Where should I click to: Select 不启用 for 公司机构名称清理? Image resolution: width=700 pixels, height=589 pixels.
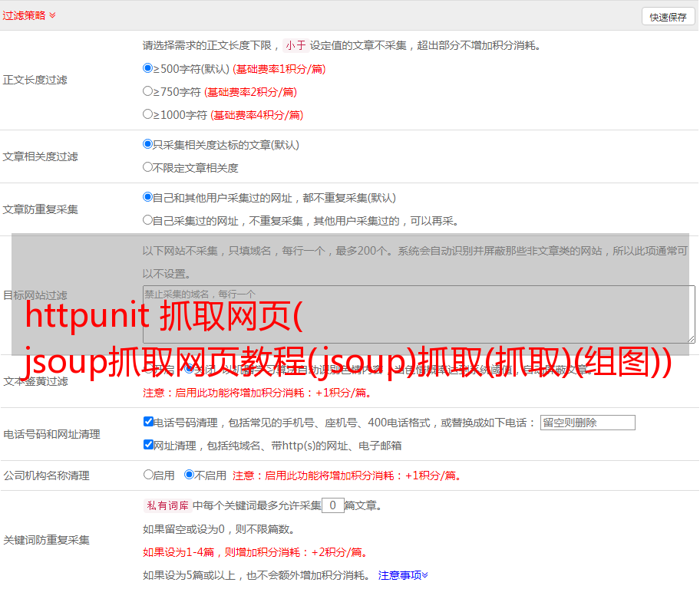(x=190, y=475)
